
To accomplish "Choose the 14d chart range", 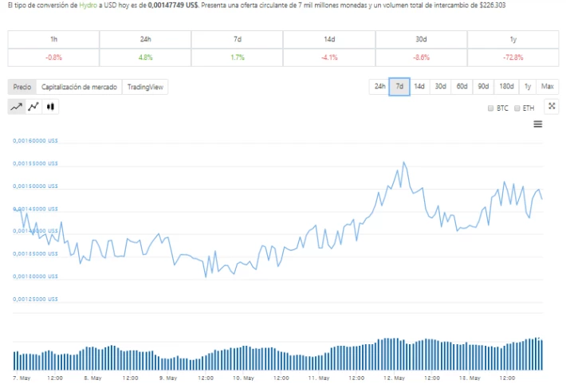I will (419, 87).
